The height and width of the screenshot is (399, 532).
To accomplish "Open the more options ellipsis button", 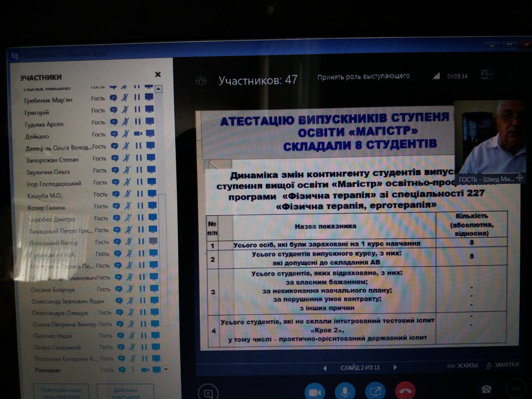I will pos(516,389).
